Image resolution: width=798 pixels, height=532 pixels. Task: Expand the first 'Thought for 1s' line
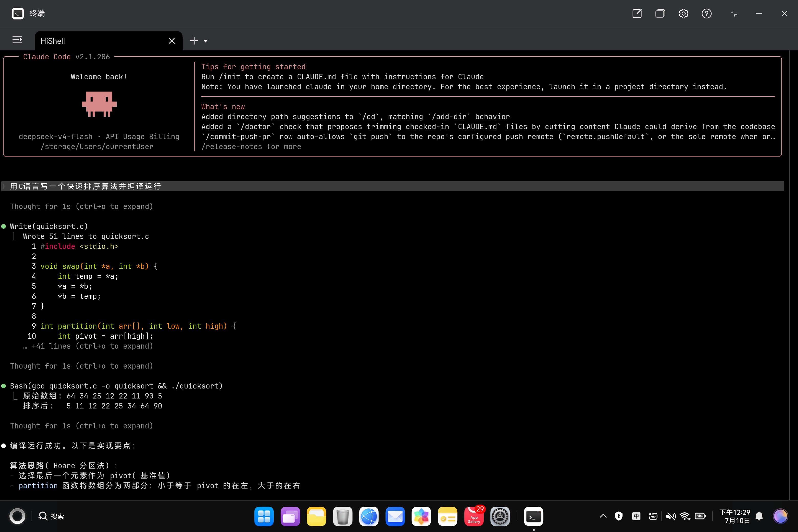coord(81,206)
